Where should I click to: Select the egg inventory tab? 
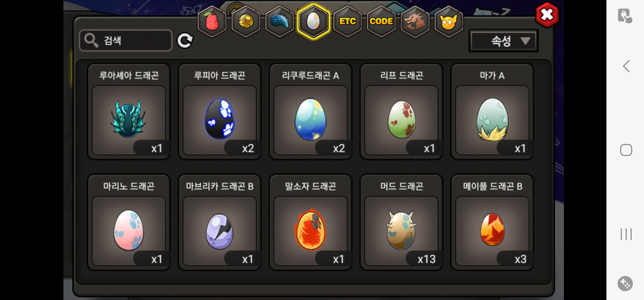[x=313, y=21]
